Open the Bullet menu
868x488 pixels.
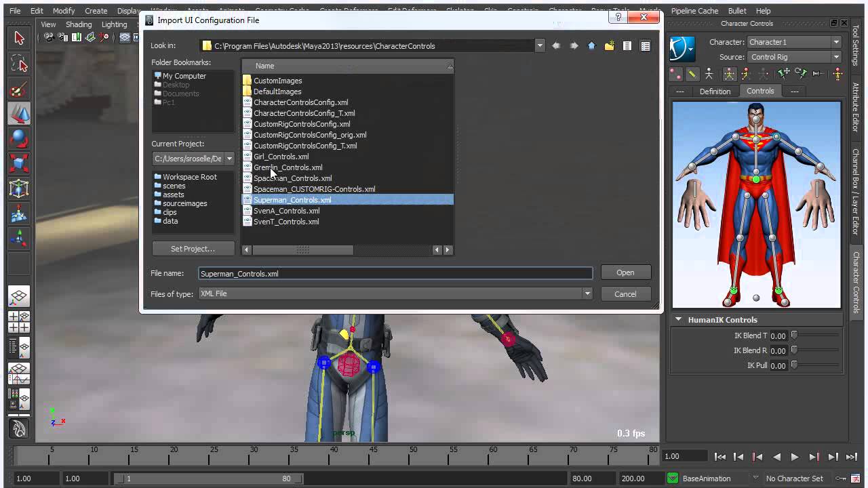click(x=737, y=11)
